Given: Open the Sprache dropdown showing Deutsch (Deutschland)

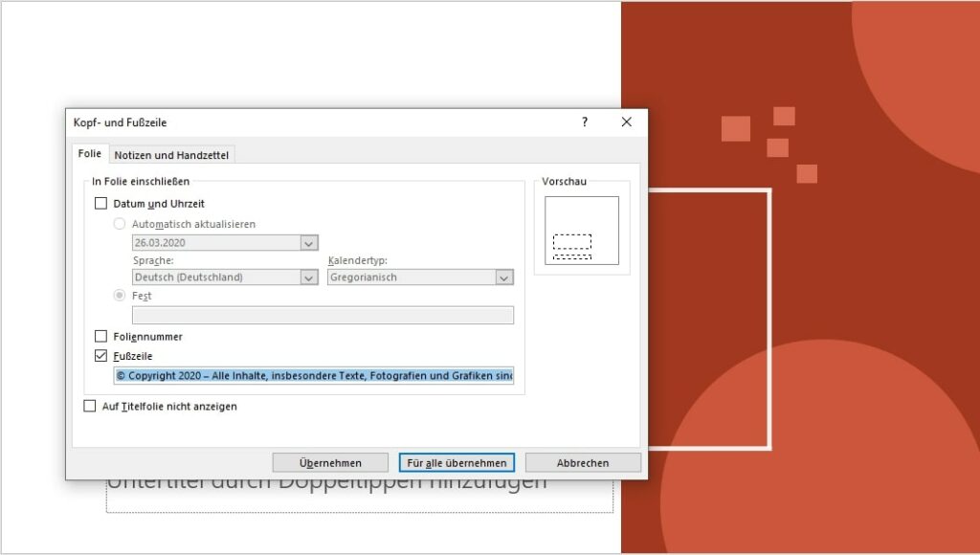Looking at the screenshot, I should pos(308,277).
